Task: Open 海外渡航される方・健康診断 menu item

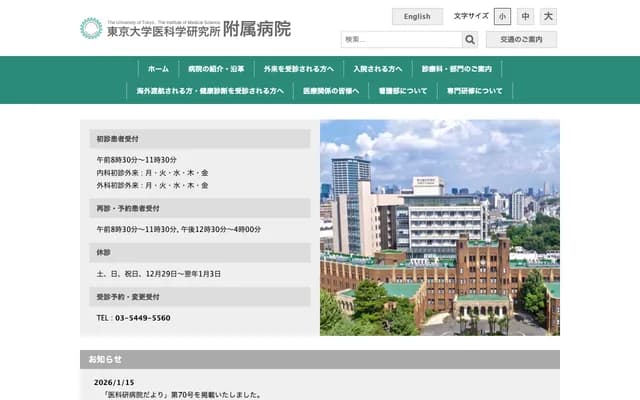Action: [210, 91]
